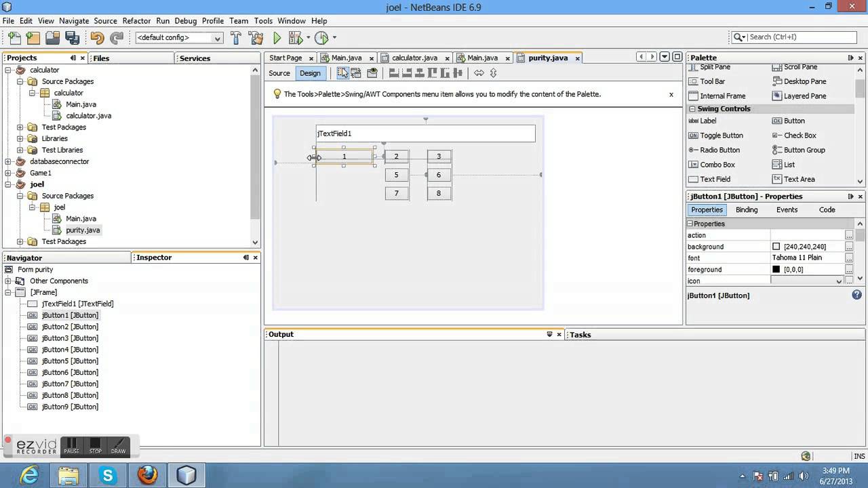Click the Undo arrow icon
Viewport: 868px width, 488px height.
point(97,38)
